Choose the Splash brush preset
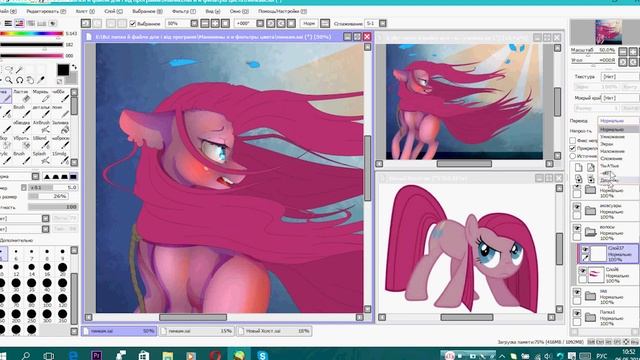Screen dimensions: 640x360 pyautogui.click(x=40, y=158)
